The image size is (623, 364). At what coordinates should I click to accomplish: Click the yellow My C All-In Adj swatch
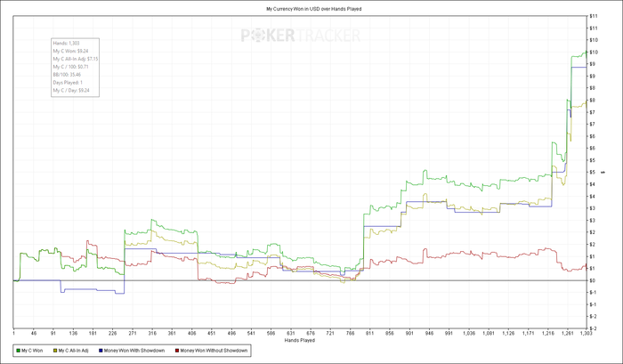point(55,351)
